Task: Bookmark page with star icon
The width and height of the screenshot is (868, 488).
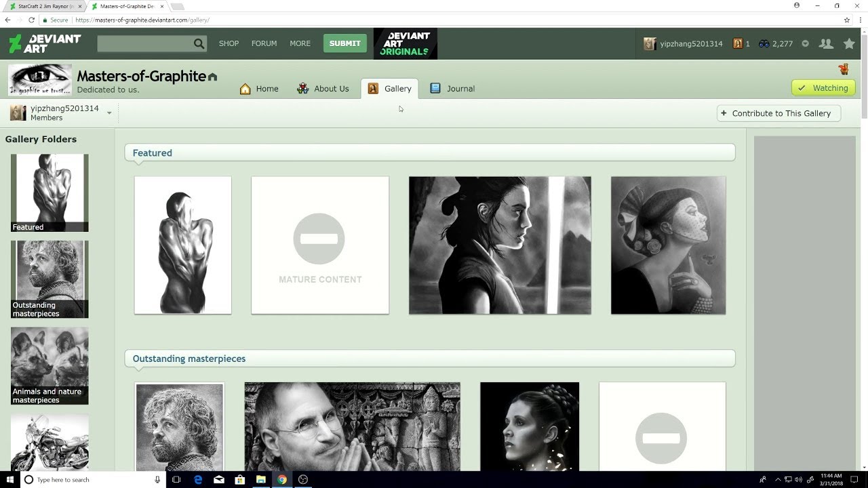Action: click(x=847, y=20)
